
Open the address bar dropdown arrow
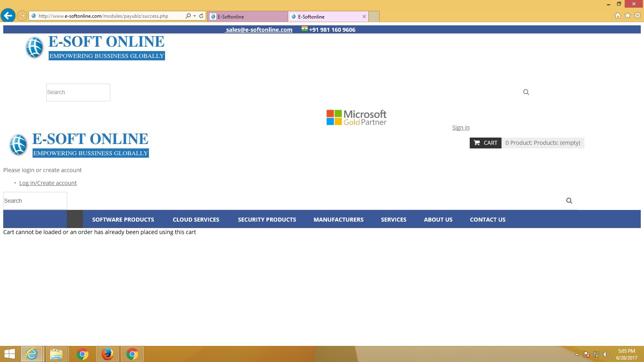(x=195, y=16)
